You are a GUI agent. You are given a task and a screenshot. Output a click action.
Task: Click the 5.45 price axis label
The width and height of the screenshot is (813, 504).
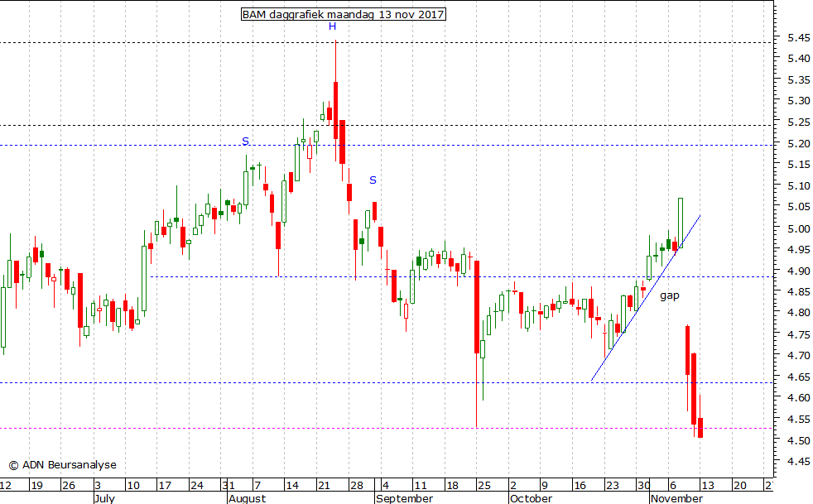point(798,38)
